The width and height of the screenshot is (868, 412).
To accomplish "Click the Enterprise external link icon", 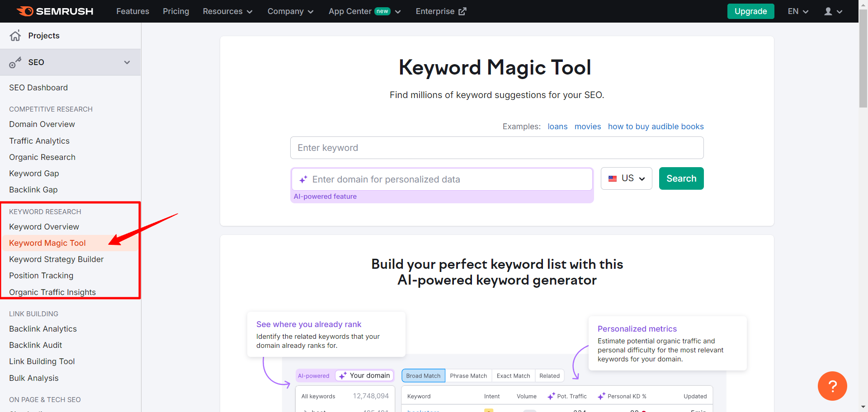I will point(462,11).
